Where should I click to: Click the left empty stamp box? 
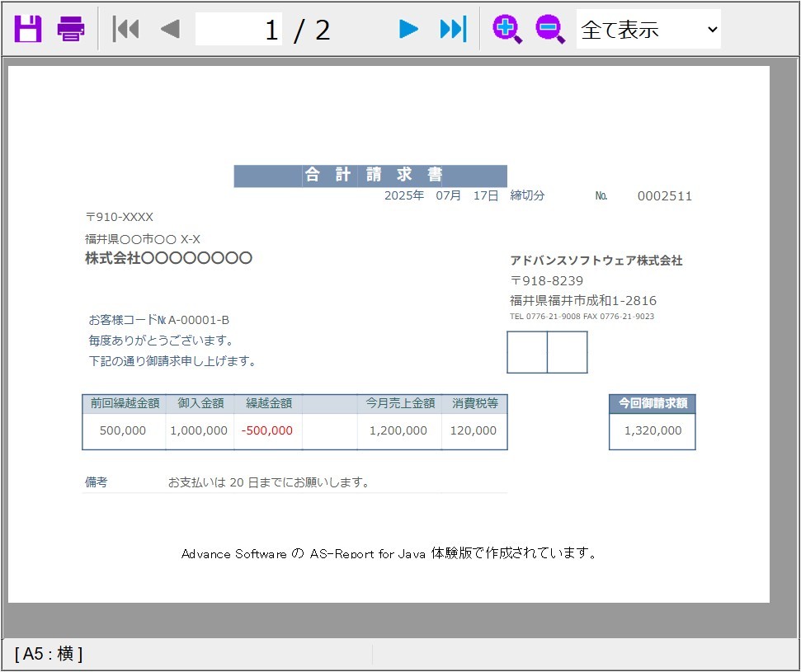pos(527,352)
